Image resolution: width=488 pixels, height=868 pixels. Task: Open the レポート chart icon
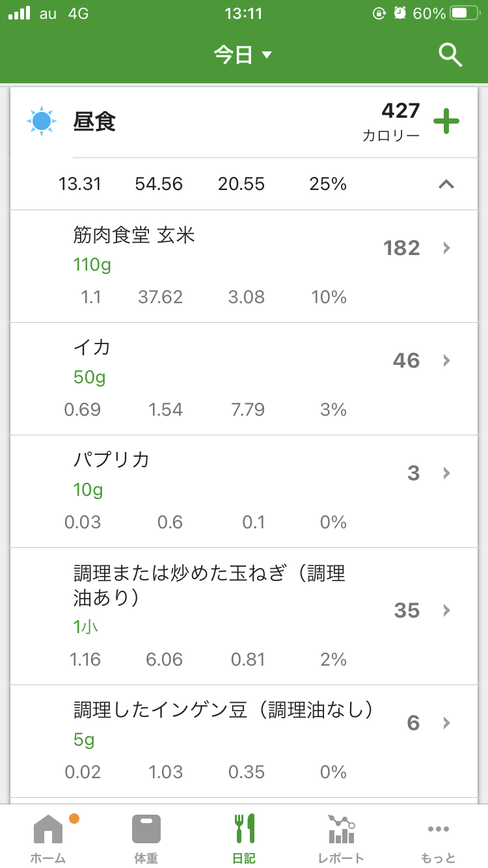coord(341,828)
